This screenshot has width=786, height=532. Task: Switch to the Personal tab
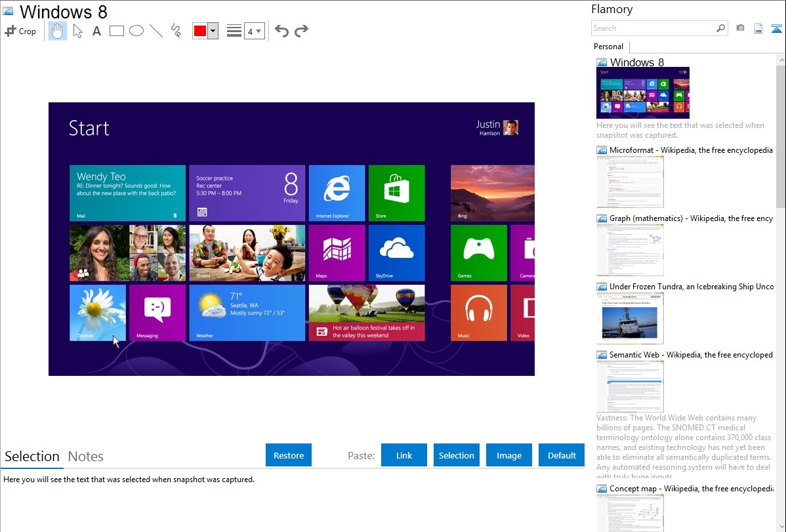point(609,46)
